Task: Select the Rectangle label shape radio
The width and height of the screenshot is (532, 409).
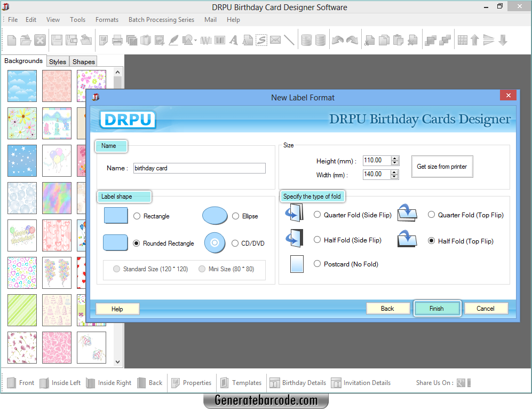Action: click(x=137, y=216)
